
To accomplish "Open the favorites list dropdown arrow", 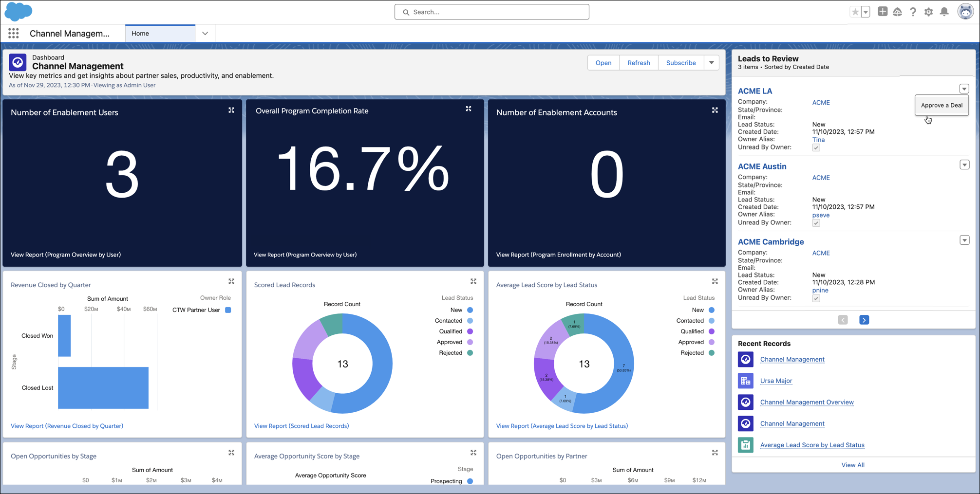I will 866,12.
